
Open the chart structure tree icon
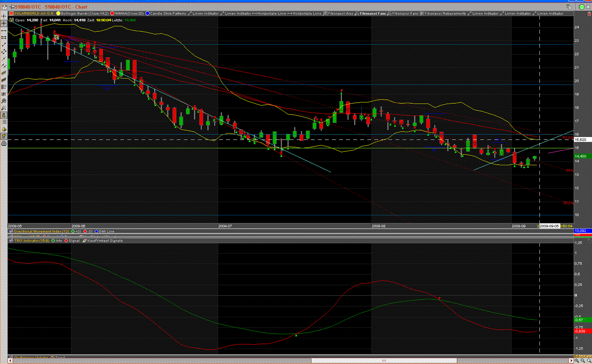point(569,7)
